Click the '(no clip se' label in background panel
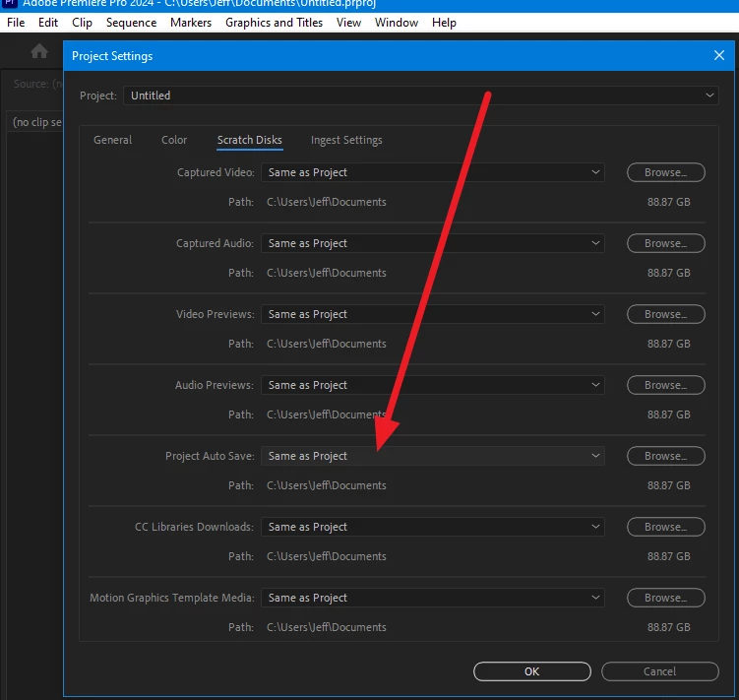 point(36,122)
